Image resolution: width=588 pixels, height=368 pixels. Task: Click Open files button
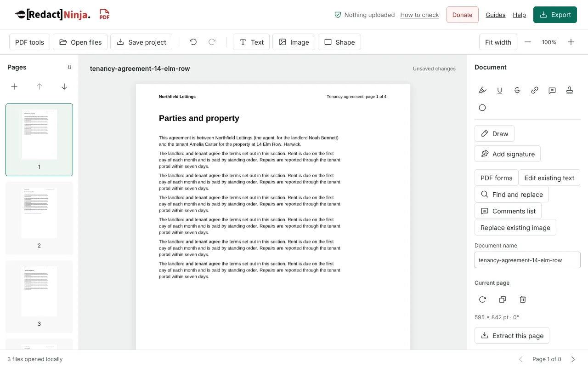[x=80, y=42]
